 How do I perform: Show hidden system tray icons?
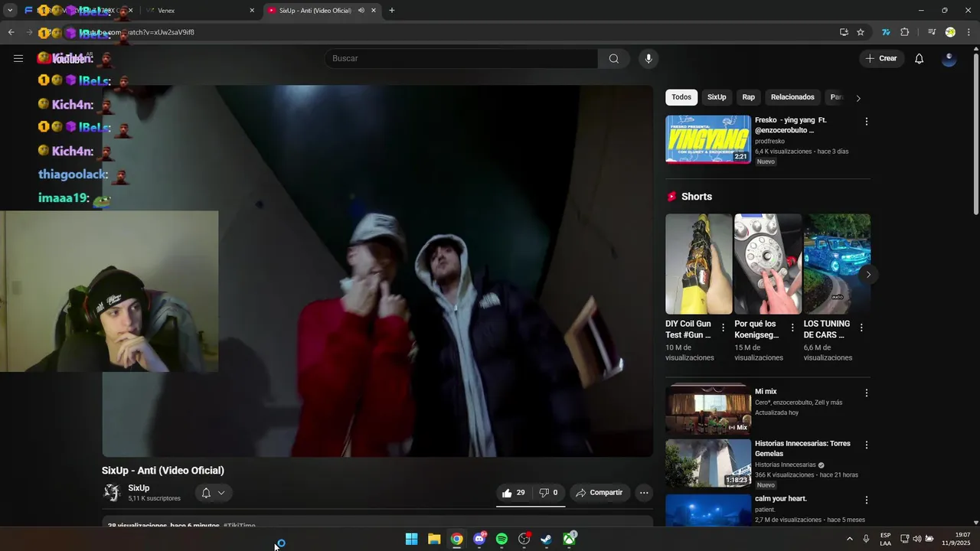point(849,539)
